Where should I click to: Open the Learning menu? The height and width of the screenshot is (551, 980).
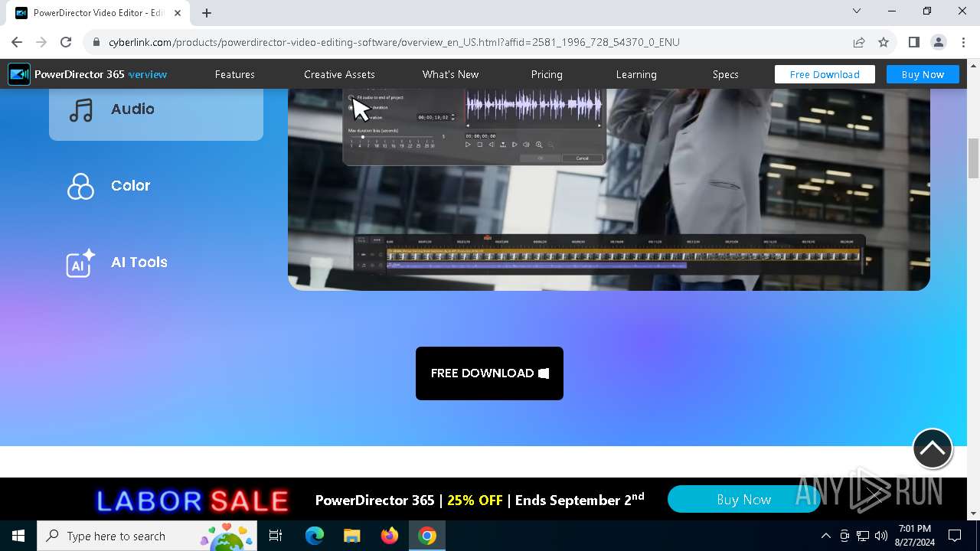pyautogui.click(x=636, y=74)
